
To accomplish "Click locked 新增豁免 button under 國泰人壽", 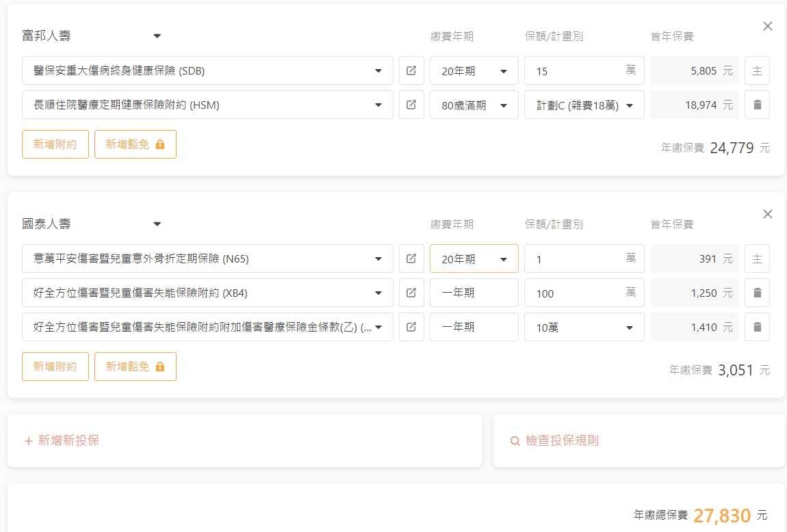I will 135,367.
